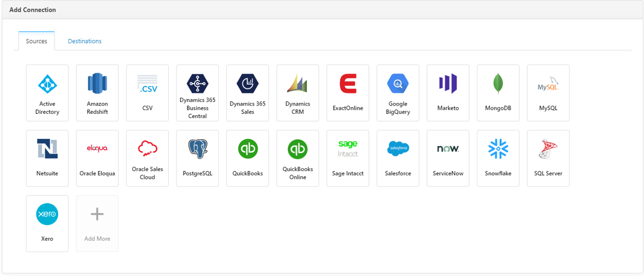Pick the CSV file source
The height and width of the screenshot is (276, 644).
coord(147,93)
